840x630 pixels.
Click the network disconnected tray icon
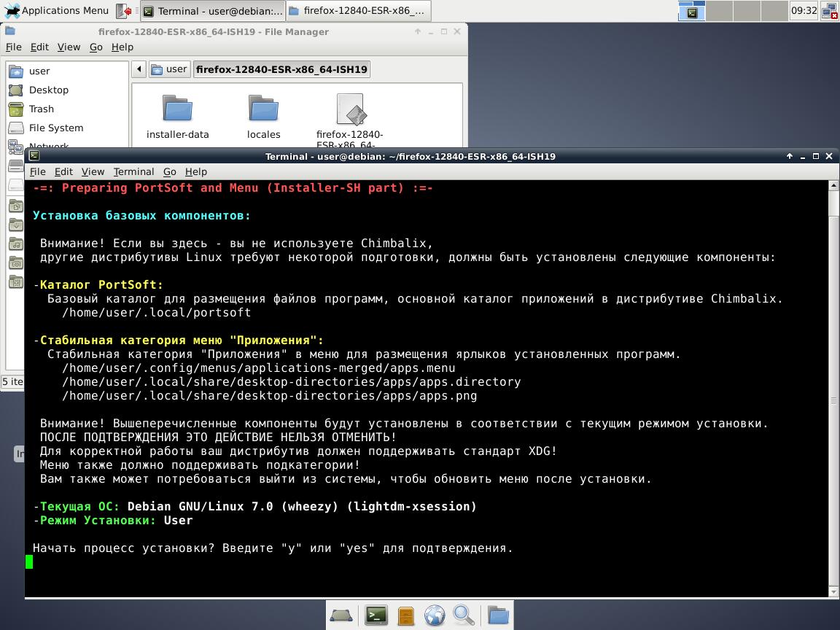click(829, 11)
